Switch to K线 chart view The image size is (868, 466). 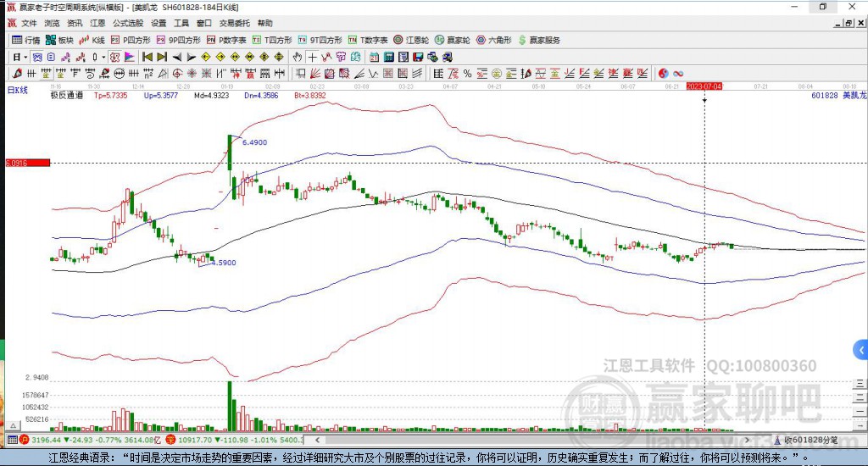[x=92, y=40]
